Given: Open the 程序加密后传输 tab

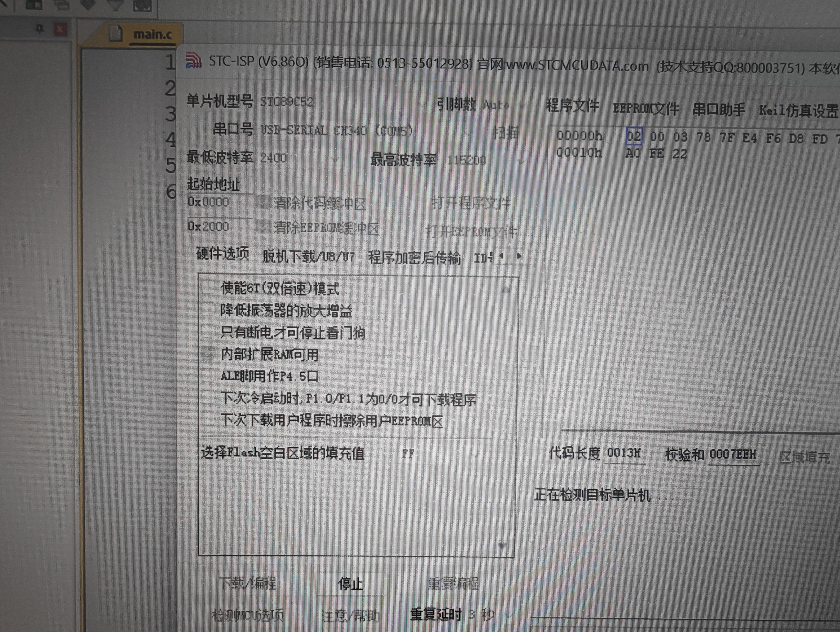Looking at the screenshot, I should pos(414,258).
